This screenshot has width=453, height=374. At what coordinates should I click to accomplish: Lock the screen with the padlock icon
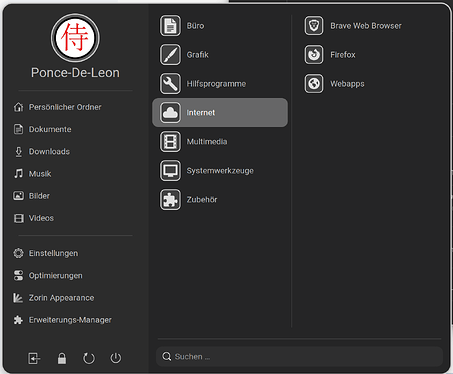pos(62,358)
